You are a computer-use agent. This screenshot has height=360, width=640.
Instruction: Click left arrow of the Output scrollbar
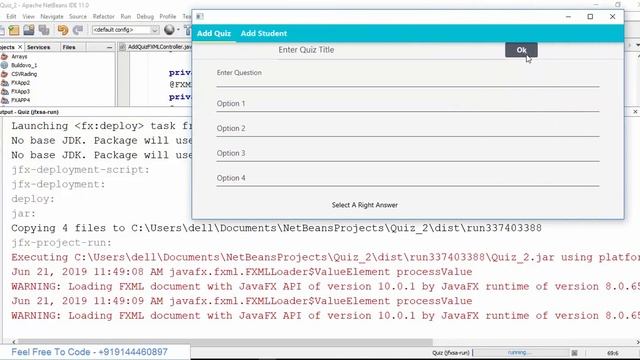coord(14,342)
